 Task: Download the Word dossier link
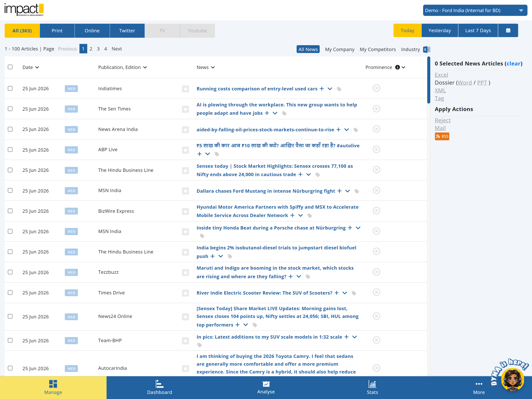pyautogui.click(x=465, y=83)
